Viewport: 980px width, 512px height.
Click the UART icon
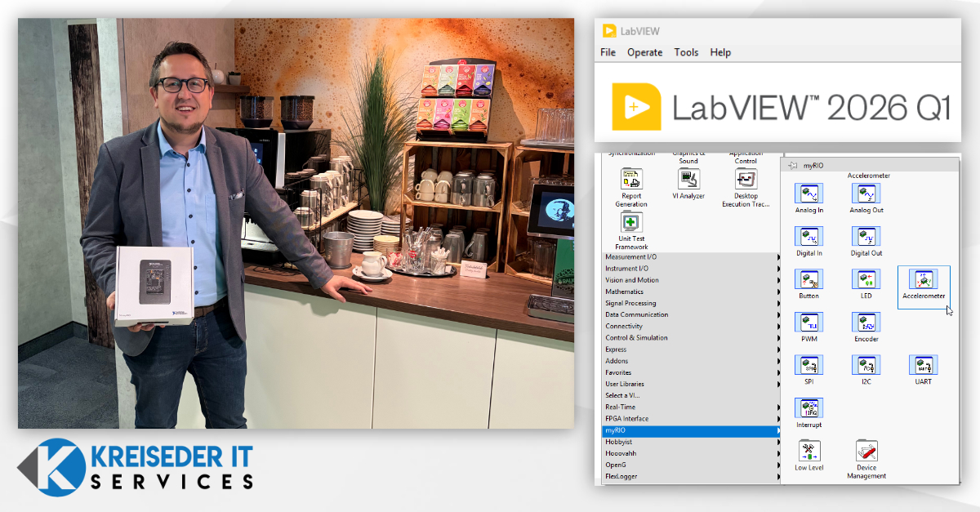[923, 365]
